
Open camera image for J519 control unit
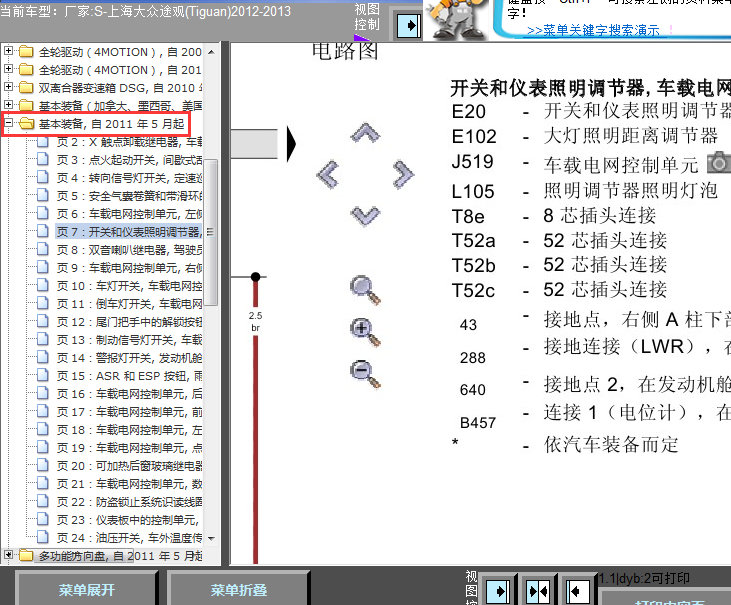pyautogui.click(x=718, y=162)
